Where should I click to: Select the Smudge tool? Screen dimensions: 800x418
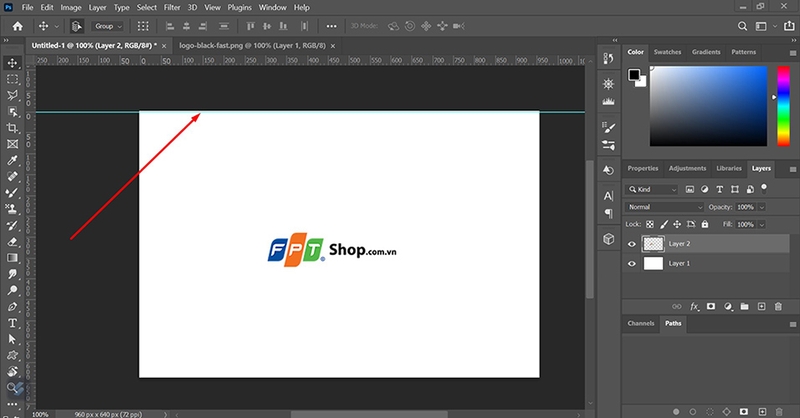coord(12,274)
